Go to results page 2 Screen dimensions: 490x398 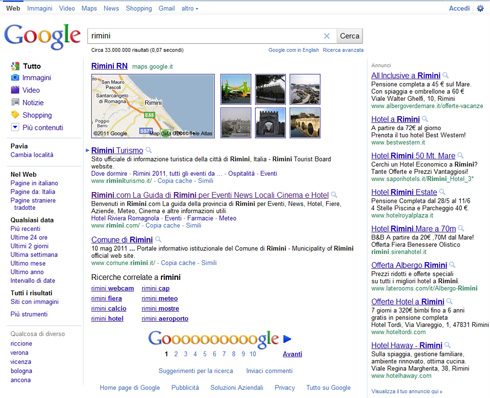tap(176, 354)
